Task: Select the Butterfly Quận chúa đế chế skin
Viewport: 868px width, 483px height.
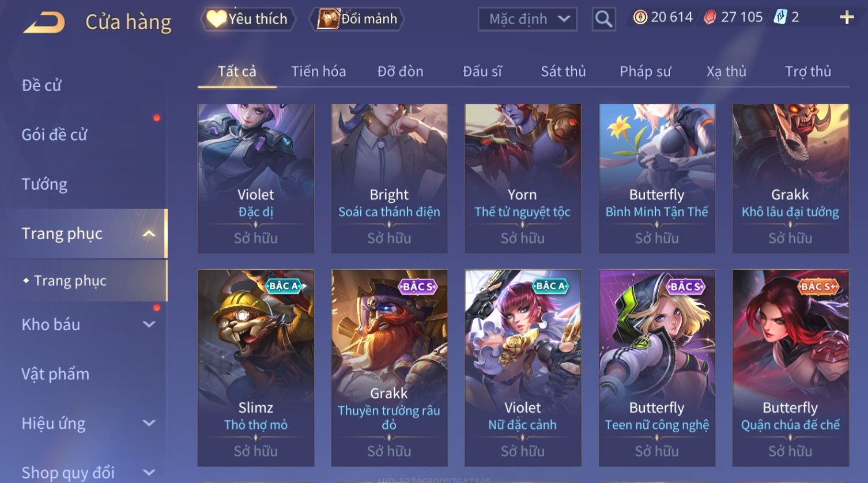Action: tap(790, 368)
